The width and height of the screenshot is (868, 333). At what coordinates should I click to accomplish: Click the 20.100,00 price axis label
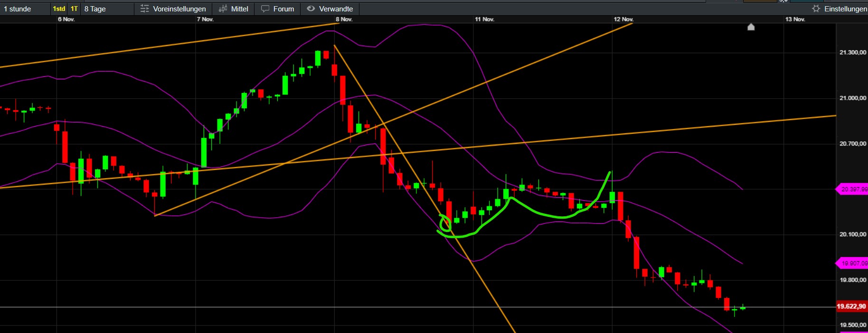tap(853, 234)
